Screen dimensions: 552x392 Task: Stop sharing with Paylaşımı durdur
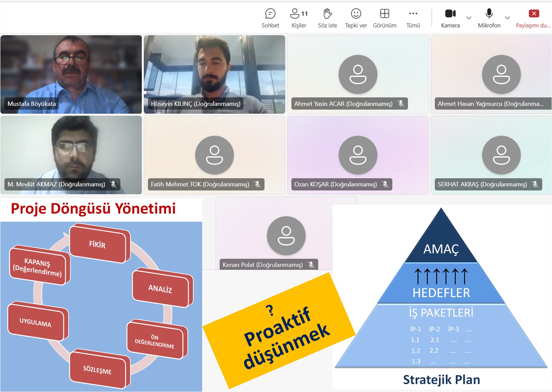click(x=534, y=18)
